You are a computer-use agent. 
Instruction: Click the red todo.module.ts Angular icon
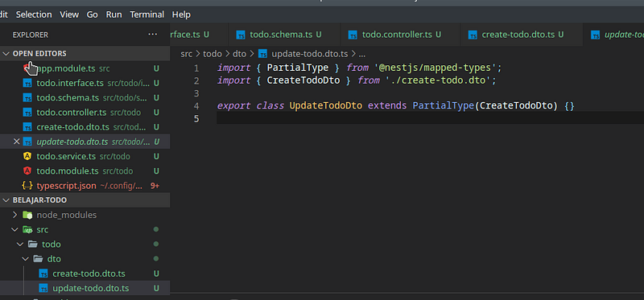(27, 171)
